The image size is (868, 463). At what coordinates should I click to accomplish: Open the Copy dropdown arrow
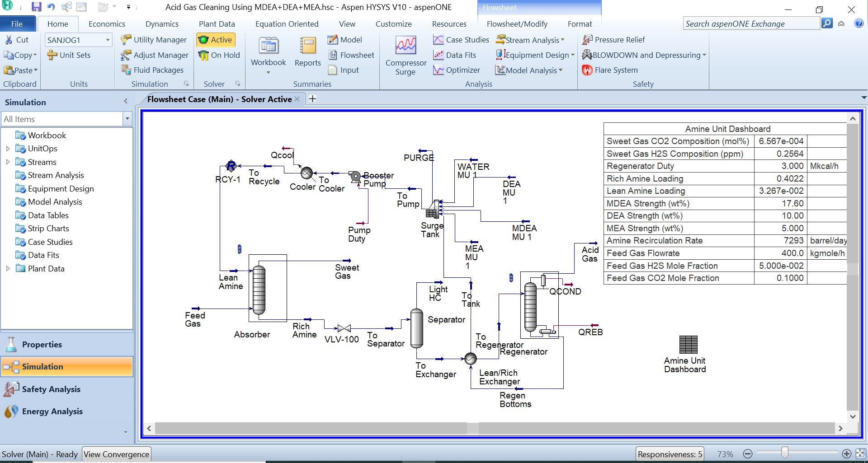(x=35, y=56)
